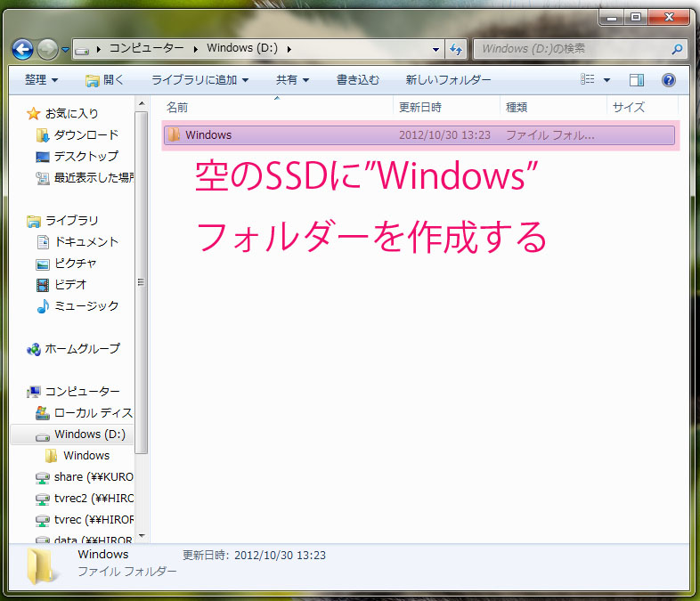Maximize the Explorer window
Viewport: 700px width, 601px height.
coord(636,18)
